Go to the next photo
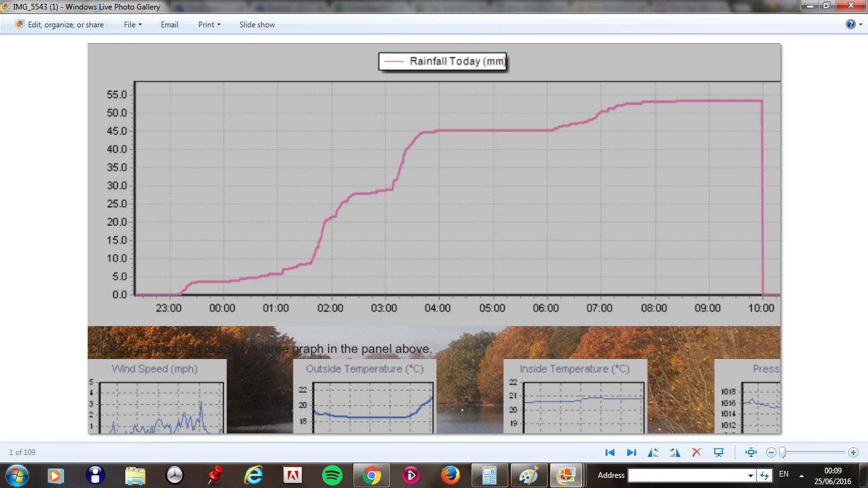 pos(632,452)
